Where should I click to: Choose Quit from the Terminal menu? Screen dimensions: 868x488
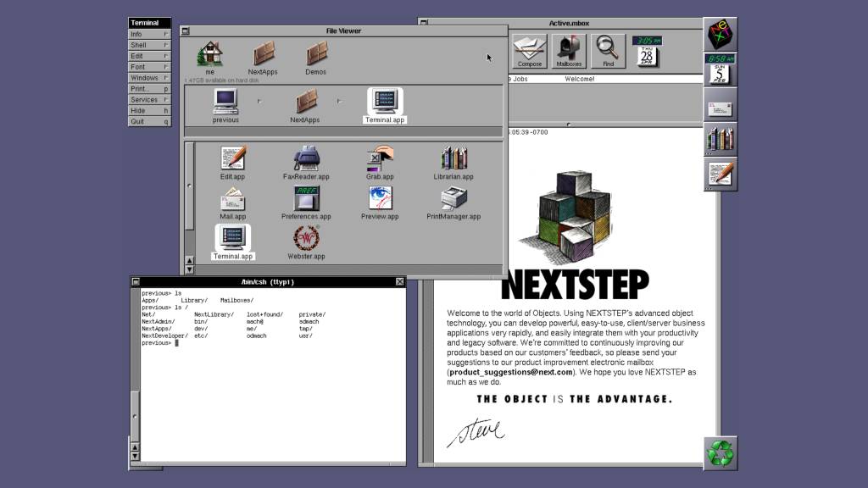149,122
